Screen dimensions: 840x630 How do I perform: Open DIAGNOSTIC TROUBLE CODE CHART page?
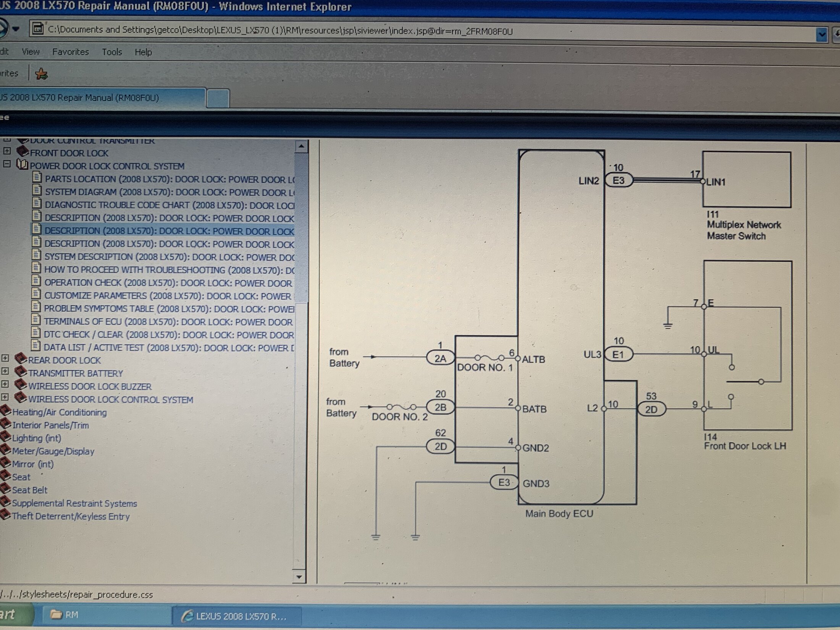pos(170,205)
